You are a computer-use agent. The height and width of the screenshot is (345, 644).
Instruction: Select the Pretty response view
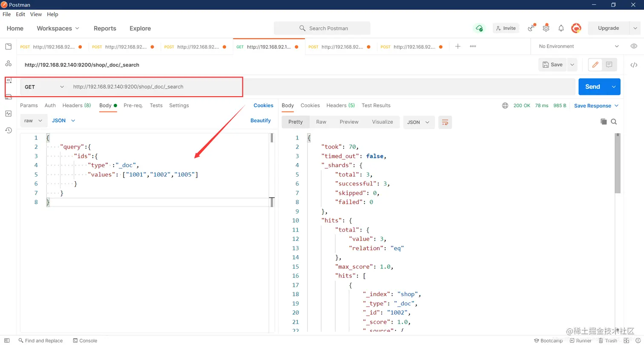[x=296, y=122]
